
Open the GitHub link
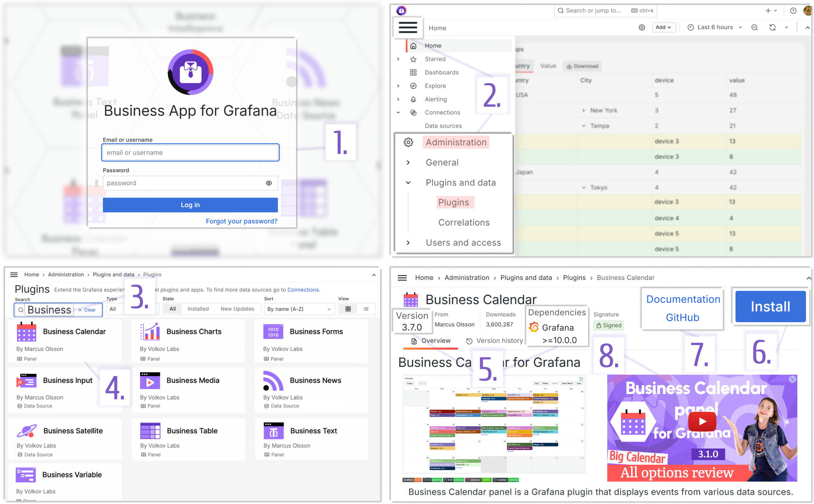tap(682, 317)
